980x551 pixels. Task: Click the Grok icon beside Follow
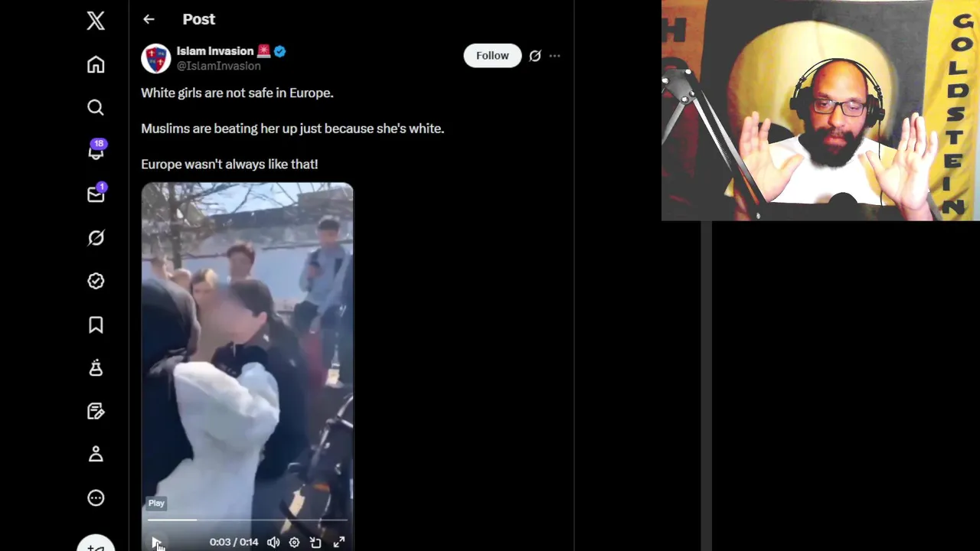535,55
